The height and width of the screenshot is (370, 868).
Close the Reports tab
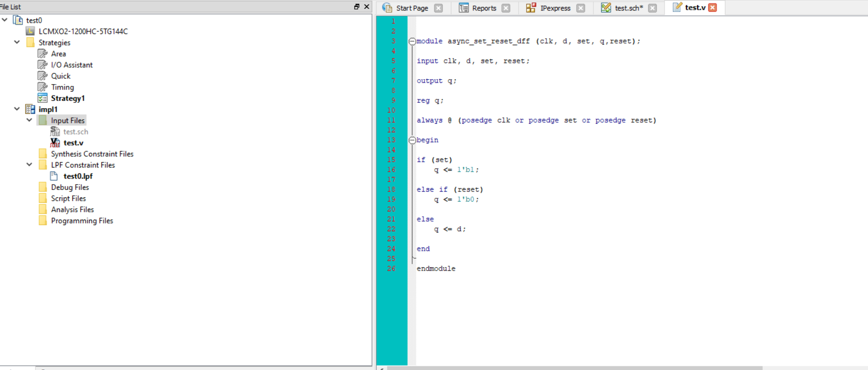tap(506, 8)
